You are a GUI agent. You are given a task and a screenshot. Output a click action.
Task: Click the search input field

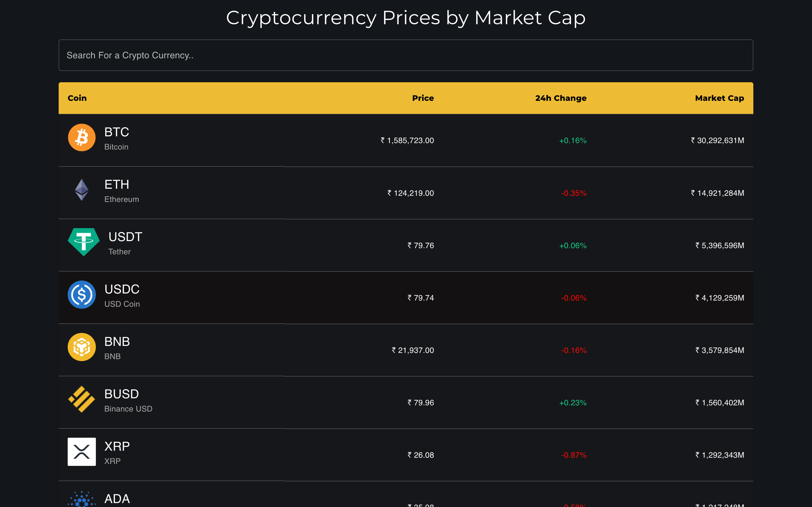[x=406, y=55]
